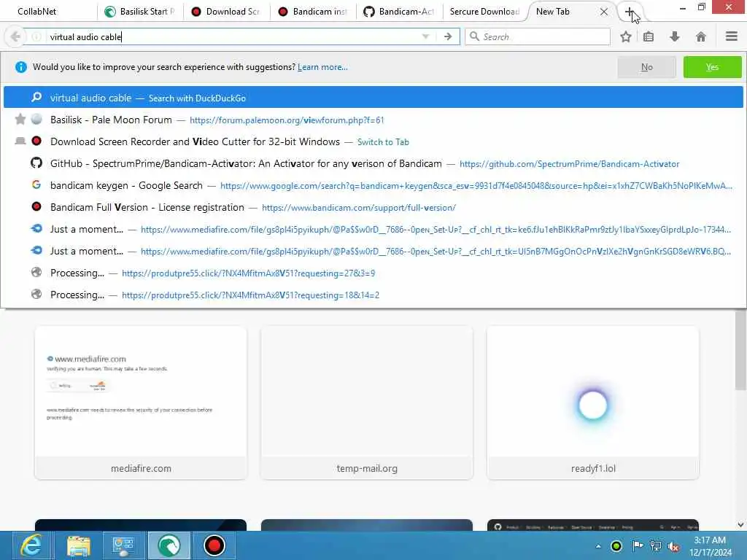Open the Control Panel taskbar icon
The image size is (747, 560).
[123, 545]
